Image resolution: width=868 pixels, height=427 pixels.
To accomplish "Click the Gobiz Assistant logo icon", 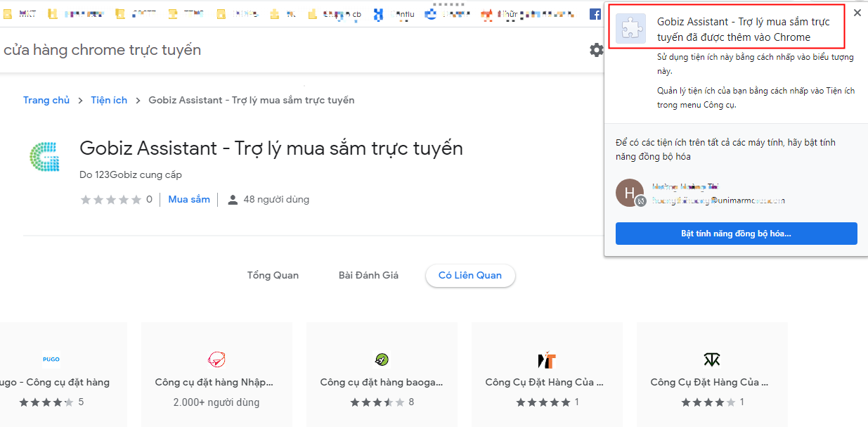I will pos(44,156).
